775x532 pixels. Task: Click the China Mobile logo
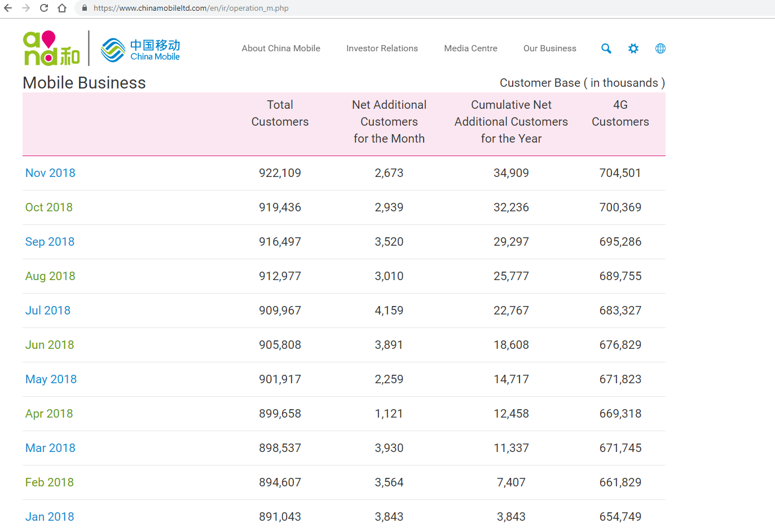(140, 50)
